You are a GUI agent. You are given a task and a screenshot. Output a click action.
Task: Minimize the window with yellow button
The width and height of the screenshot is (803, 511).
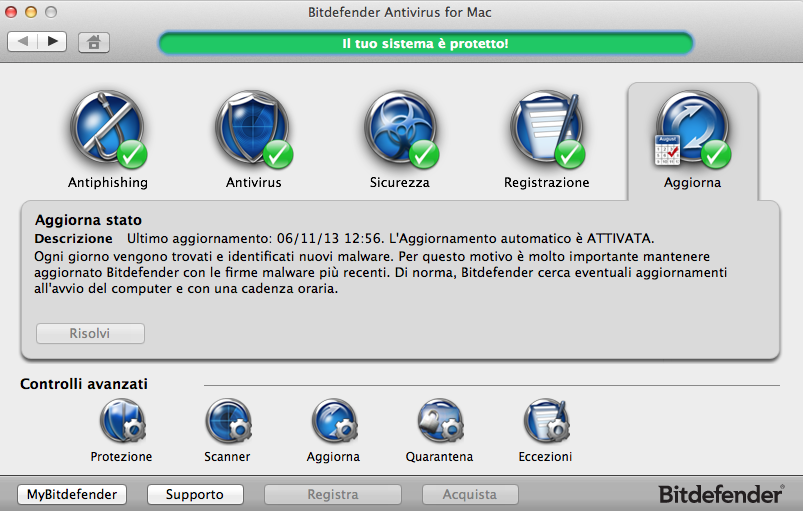click(31, 12)
